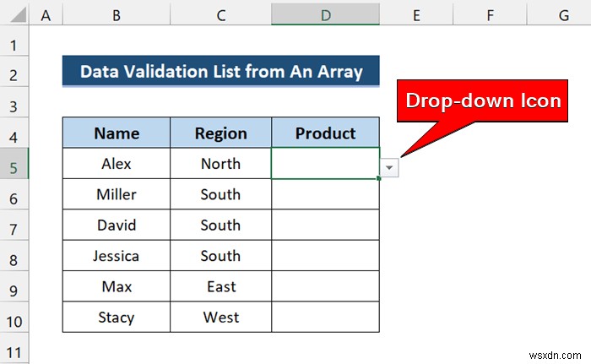Select the cell containing 'Max'

click(117, 286)
